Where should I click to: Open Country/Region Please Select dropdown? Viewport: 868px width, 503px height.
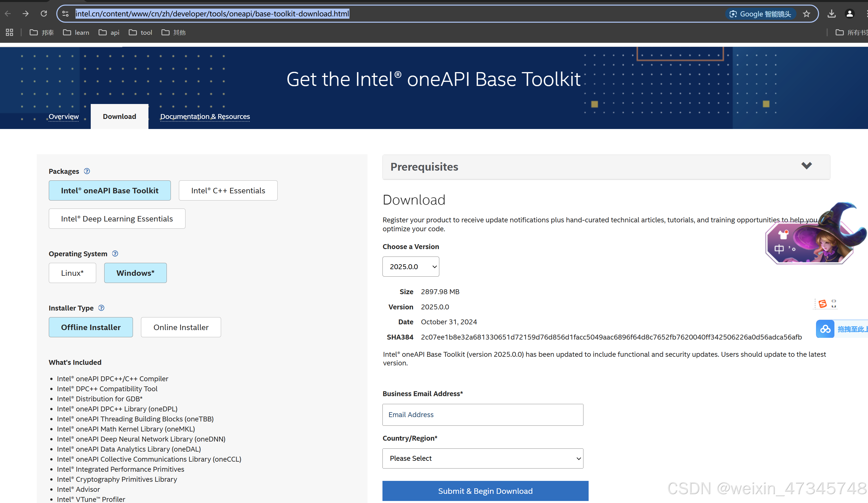[x=483, y=458]
